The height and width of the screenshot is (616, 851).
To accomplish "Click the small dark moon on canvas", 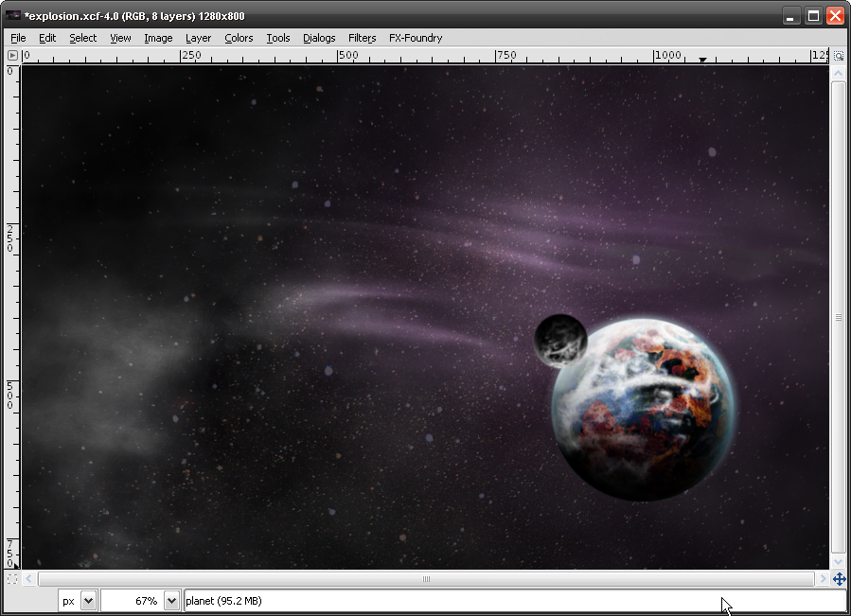I will point(560,341).
